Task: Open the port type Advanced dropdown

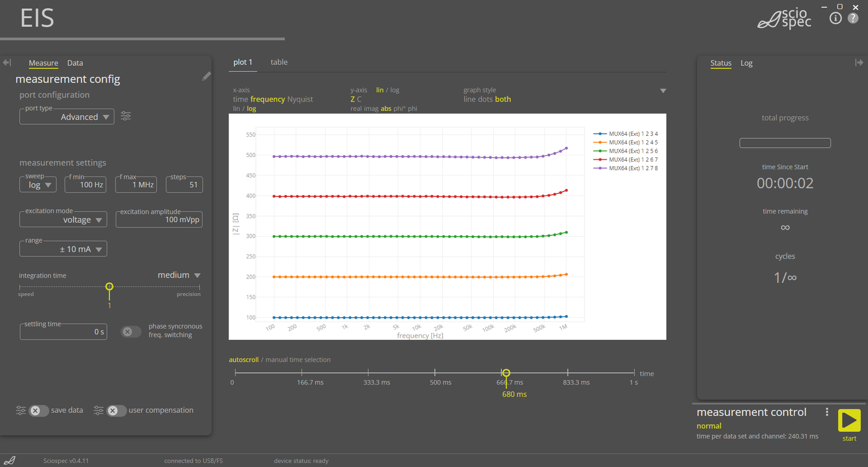Action: [x=67, y=117]
